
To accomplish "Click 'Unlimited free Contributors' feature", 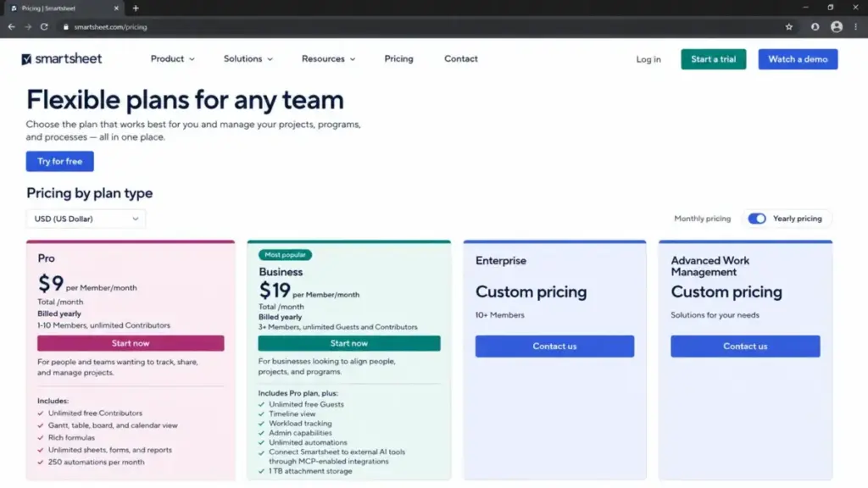I will coord(95,413).
